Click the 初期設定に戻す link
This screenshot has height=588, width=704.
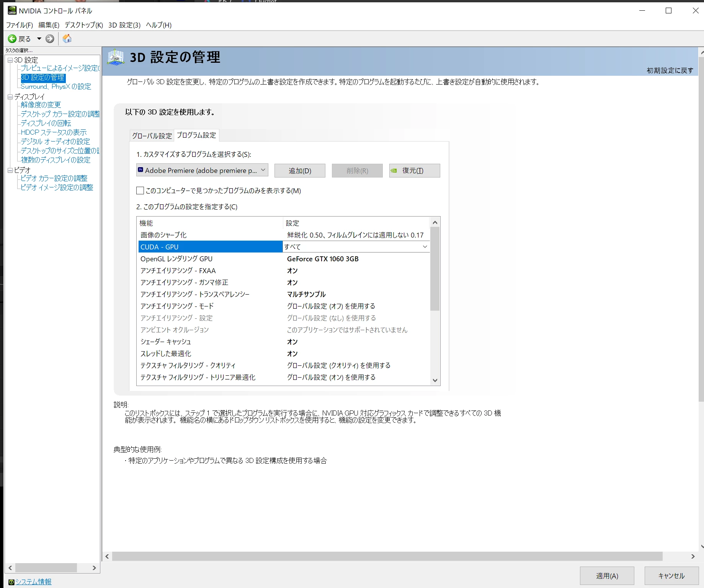(670, 70)
